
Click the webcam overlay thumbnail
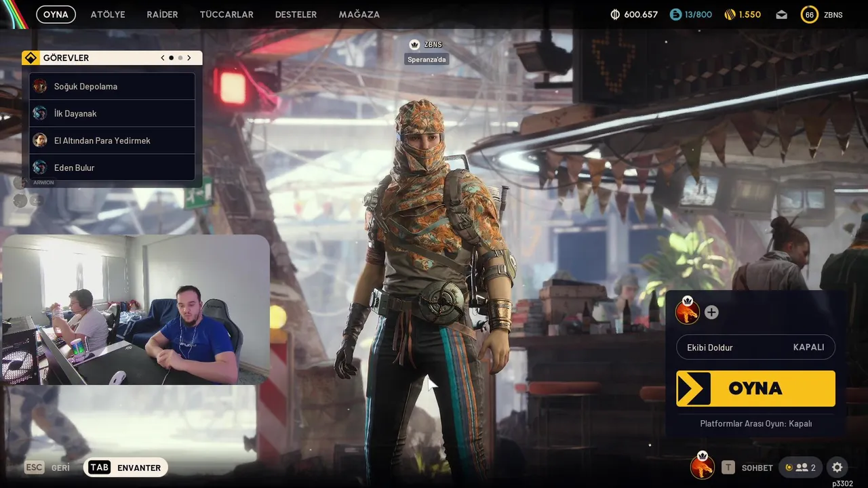coord(136,310)
